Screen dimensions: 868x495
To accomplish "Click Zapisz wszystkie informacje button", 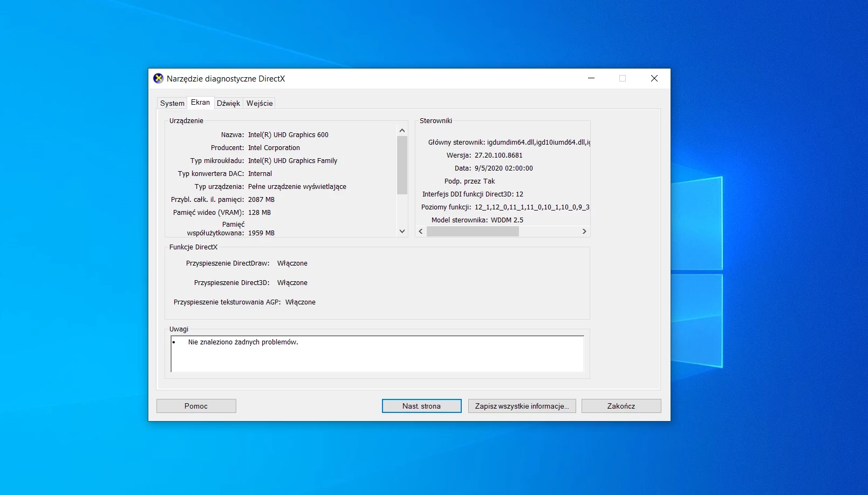I will pyautogui.click(x=522, y=406).
